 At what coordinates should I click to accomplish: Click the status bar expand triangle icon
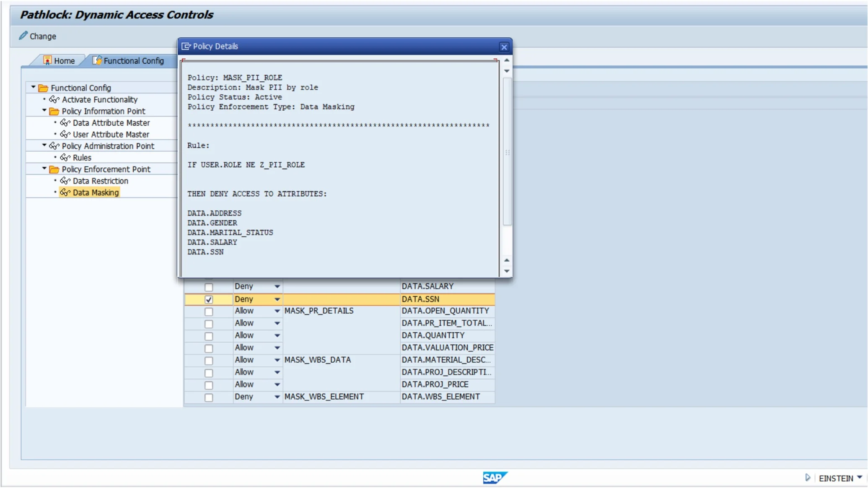coord(808,478)
